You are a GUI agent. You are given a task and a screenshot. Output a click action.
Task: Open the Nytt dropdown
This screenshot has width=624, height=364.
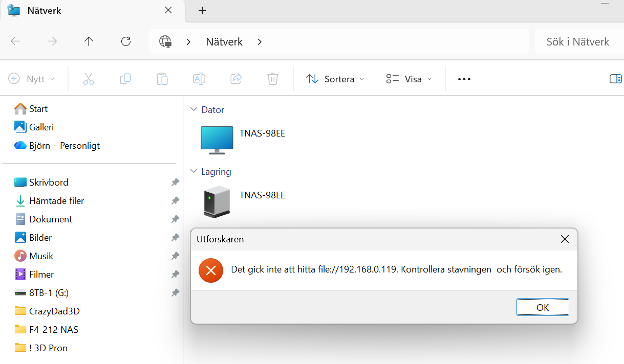point(32,79)
